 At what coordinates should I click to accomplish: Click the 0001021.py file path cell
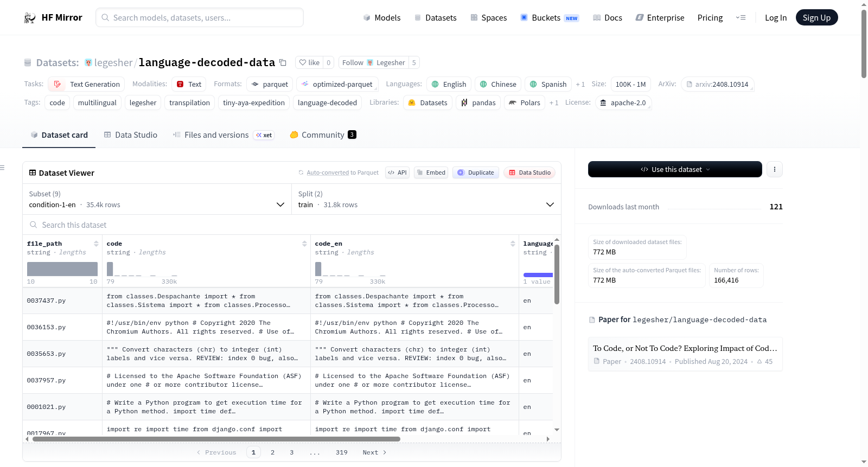click(x=62, y=407)
